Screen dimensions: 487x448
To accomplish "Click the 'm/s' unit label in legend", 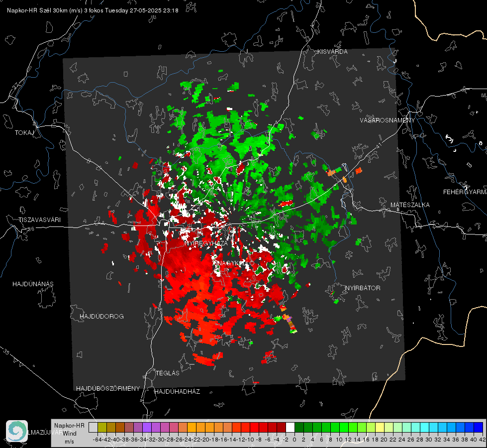I will click(69, 442).
